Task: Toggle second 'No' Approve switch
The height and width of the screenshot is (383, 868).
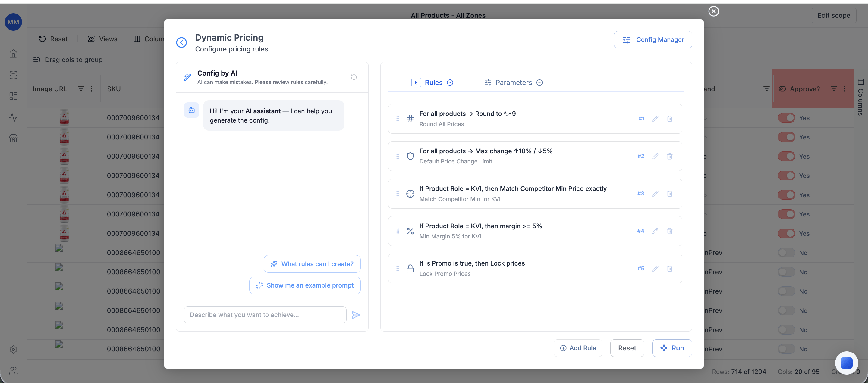Action: point(786,272)
